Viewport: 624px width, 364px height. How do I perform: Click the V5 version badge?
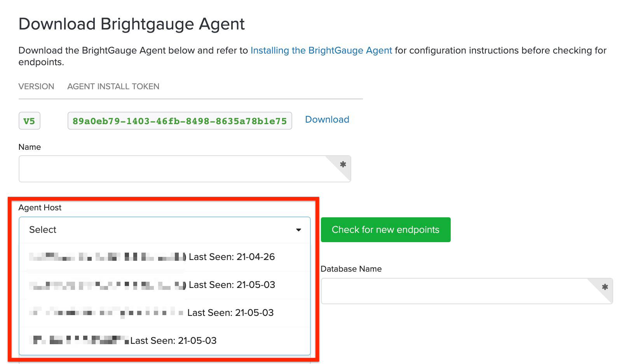[29, 121]
